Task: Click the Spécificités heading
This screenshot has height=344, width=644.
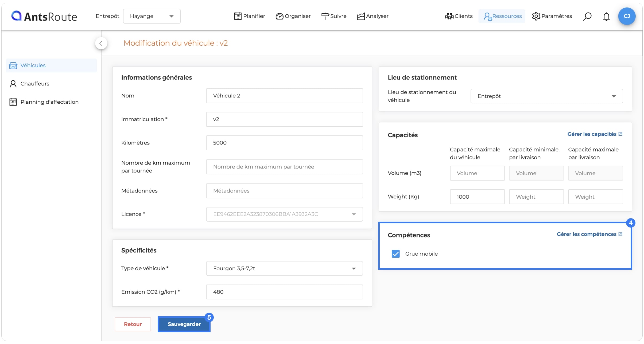Action: point(139,251)
